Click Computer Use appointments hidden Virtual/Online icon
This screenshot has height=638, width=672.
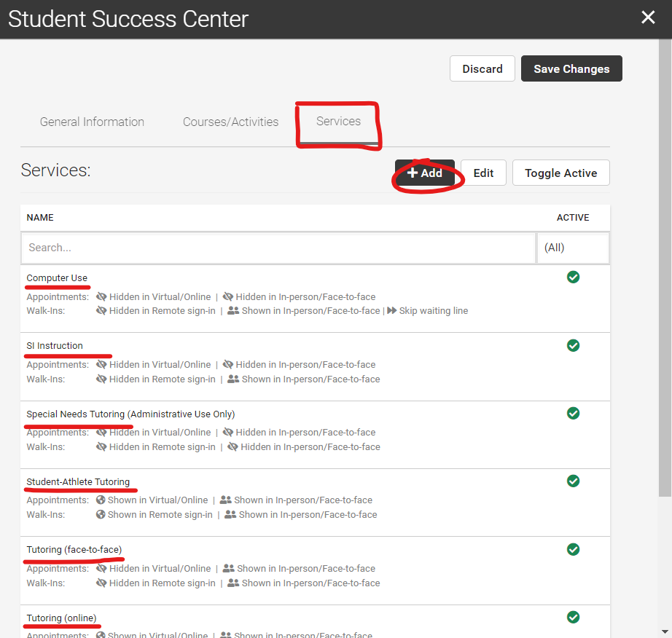click(x=101, y=296)
